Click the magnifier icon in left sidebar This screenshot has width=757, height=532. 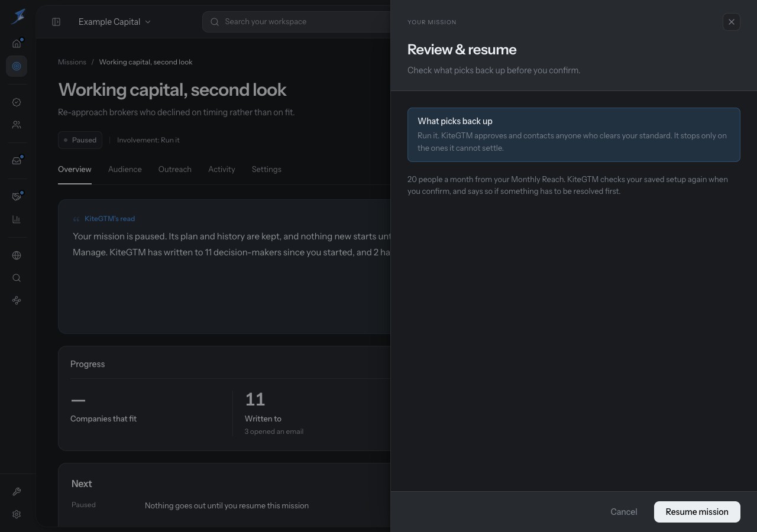tap(17, 278)
